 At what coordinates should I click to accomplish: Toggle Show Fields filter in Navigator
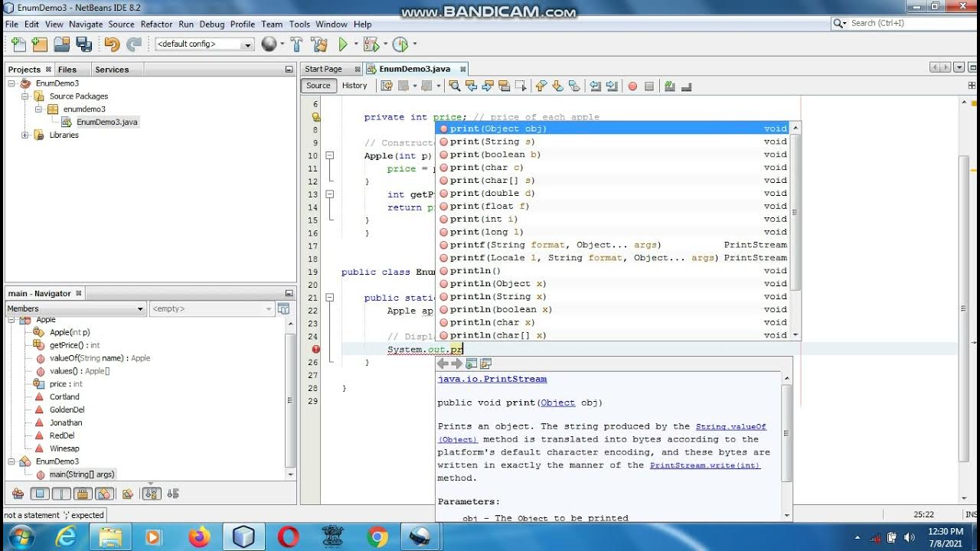(x=40, y=494)
